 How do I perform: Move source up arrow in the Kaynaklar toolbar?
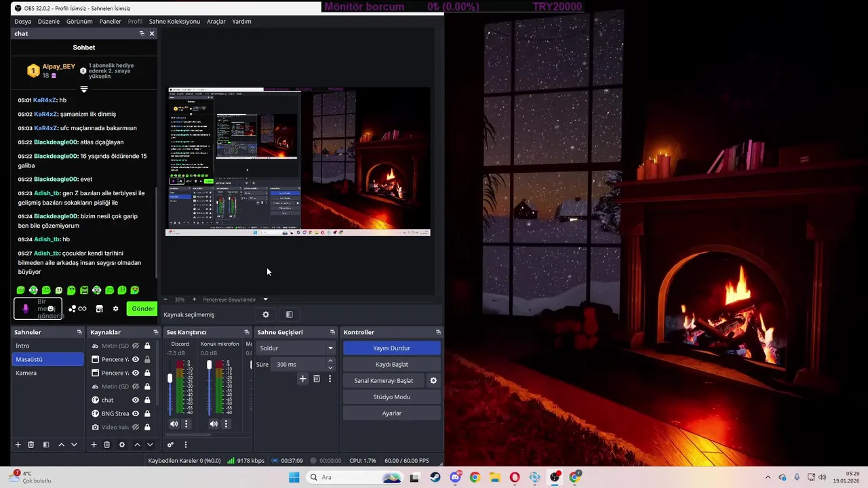pyautogui.click(x=137, y=445)
